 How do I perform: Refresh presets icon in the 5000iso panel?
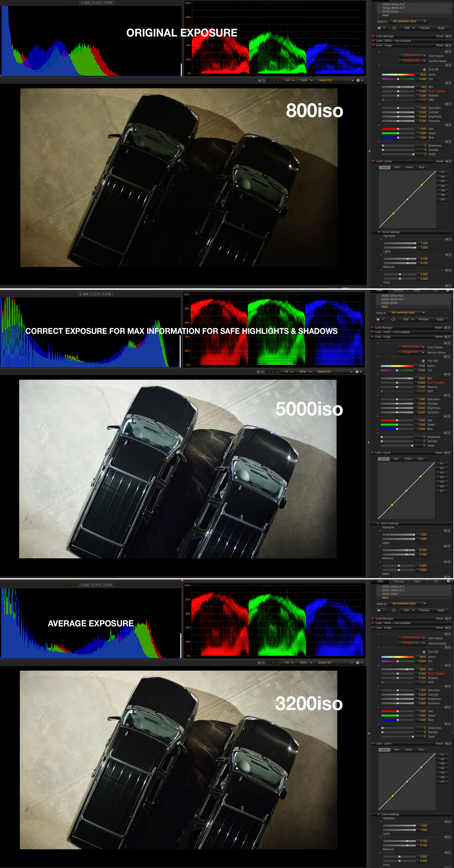pyautogui.click(x=393, y=319)
